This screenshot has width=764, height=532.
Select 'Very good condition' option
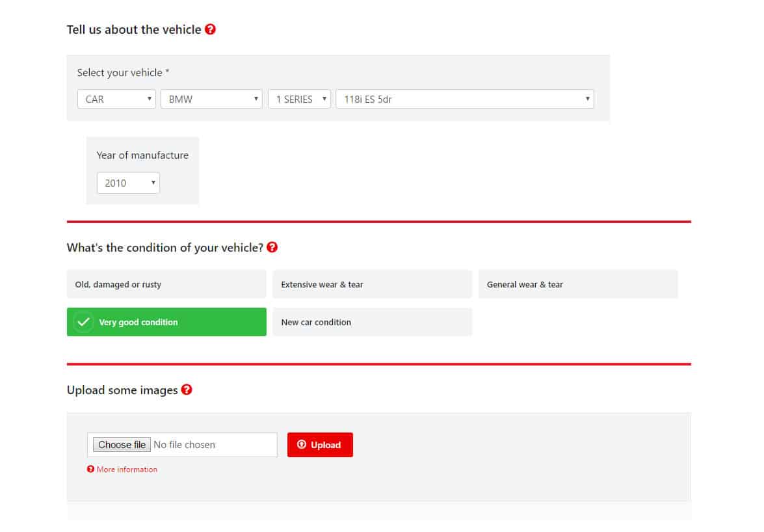point(166,322)
